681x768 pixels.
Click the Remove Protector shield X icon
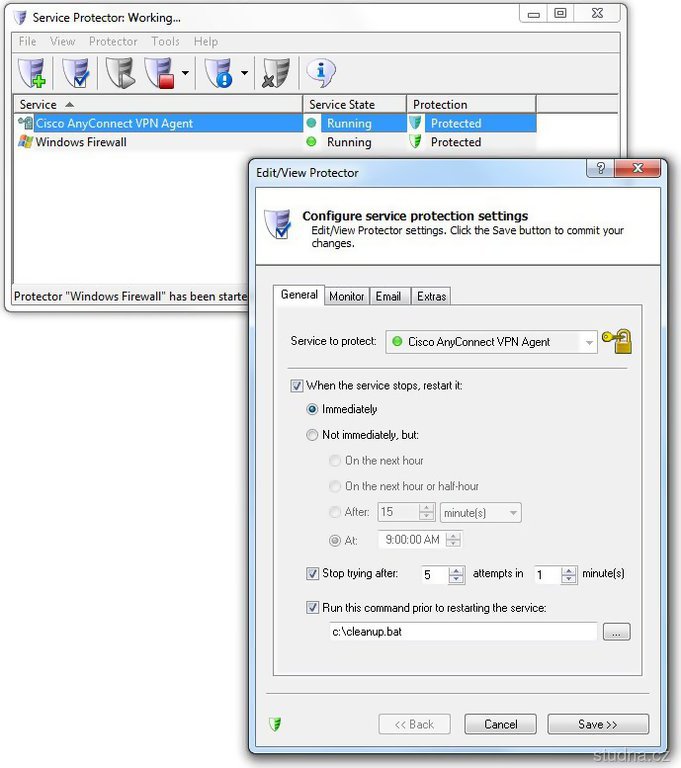[276, 72]
